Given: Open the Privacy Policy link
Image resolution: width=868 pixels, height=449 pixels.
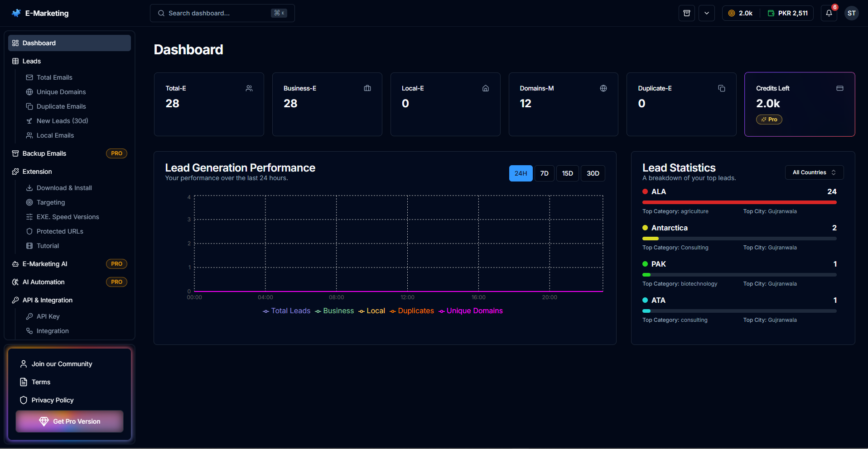Looking at the screenshot, I should click(53, 400).
